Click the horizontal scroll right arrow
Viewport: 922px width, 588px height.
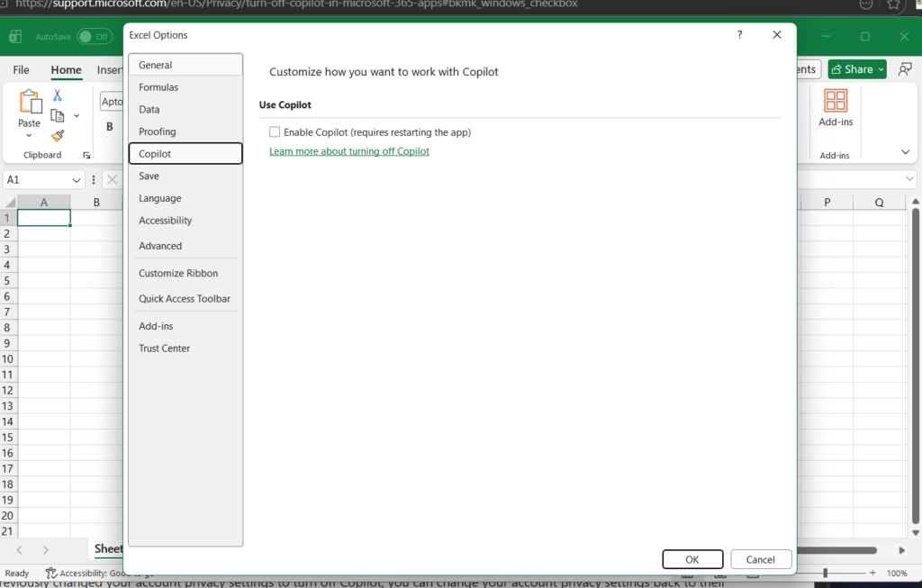901,550
